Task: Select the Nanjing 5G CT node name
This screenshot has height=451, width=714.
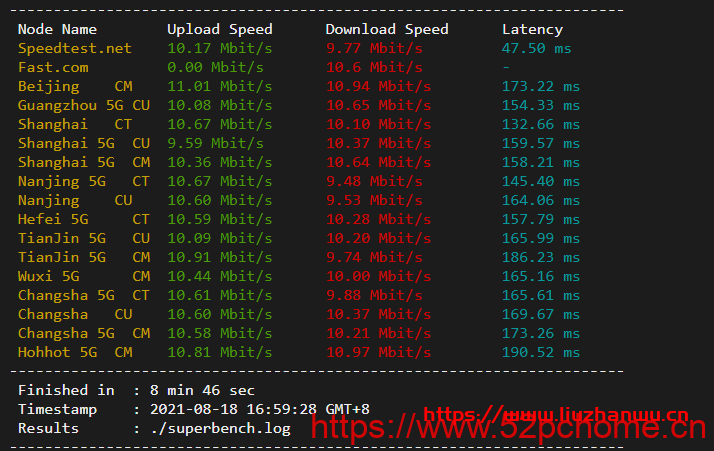Action: point(84,182)
